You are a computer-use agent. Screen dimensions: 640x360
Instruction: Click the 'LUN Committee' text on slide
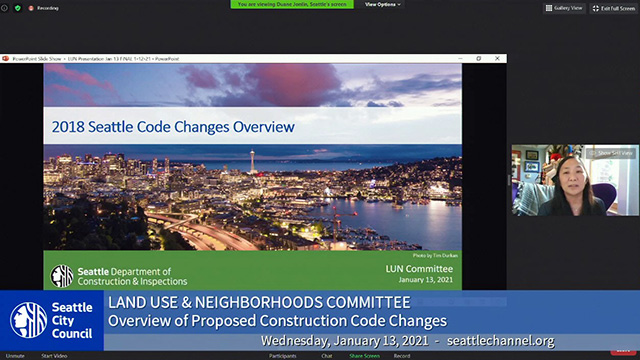(x=419, y=269)
